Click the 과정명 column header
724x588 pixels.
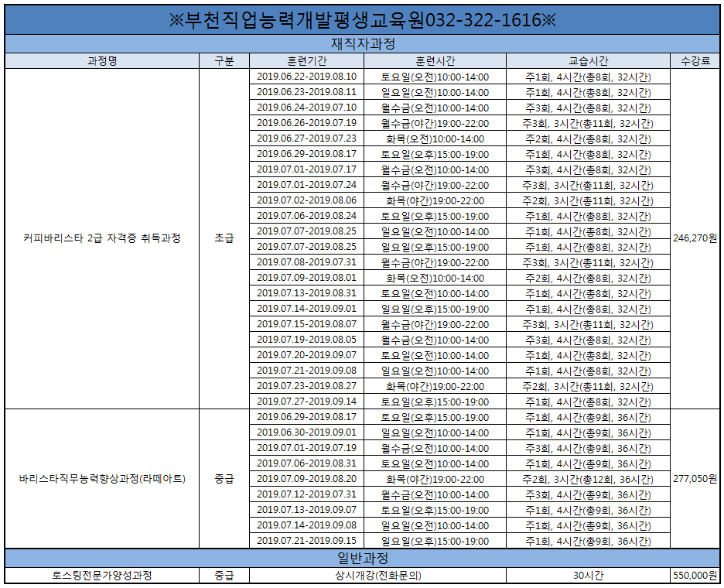(x=102, y=61)
